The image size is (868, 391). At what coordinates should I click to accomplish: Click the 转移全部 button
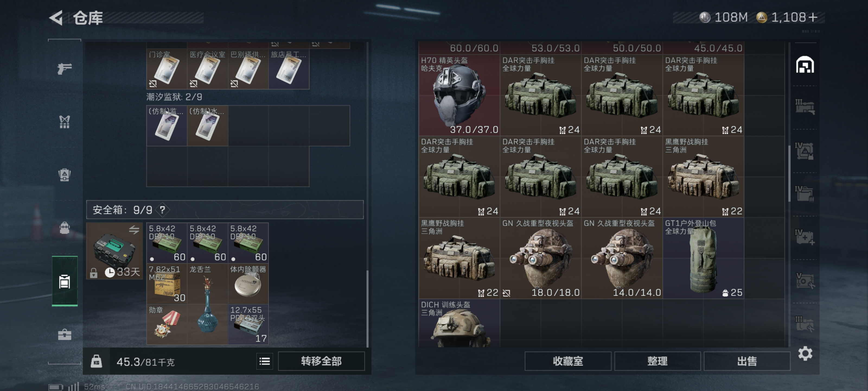click(x=321, y=361)
